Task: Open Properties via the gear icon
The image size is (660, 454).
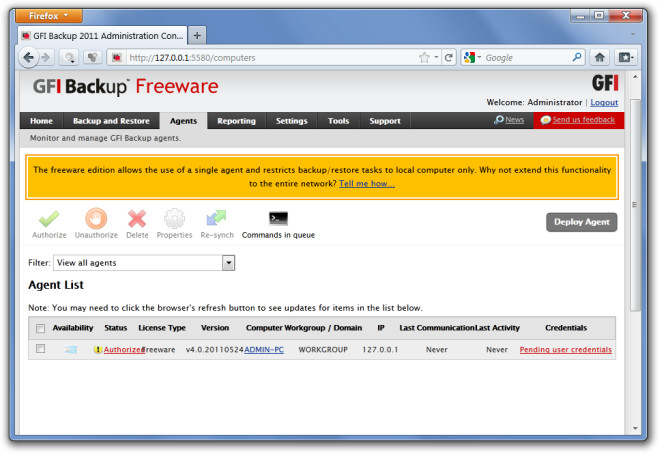Action: click(x=174, y=219)
